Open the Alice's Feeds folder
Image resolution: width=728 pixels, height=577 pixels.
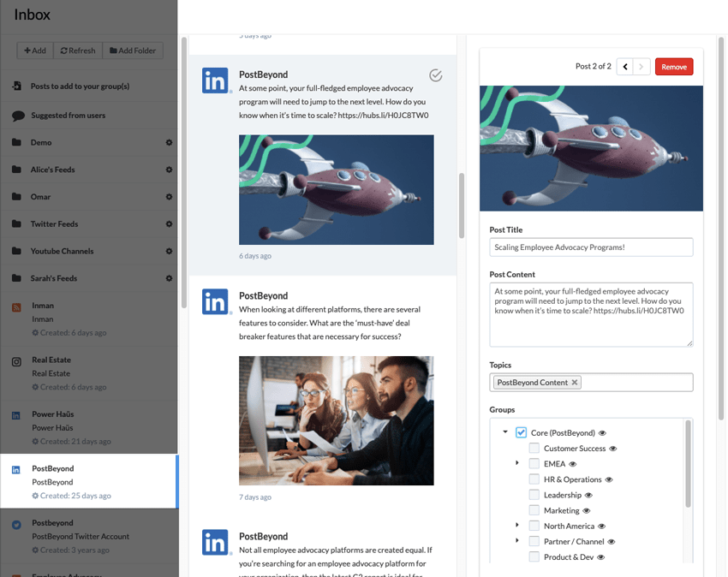point(89,170)
